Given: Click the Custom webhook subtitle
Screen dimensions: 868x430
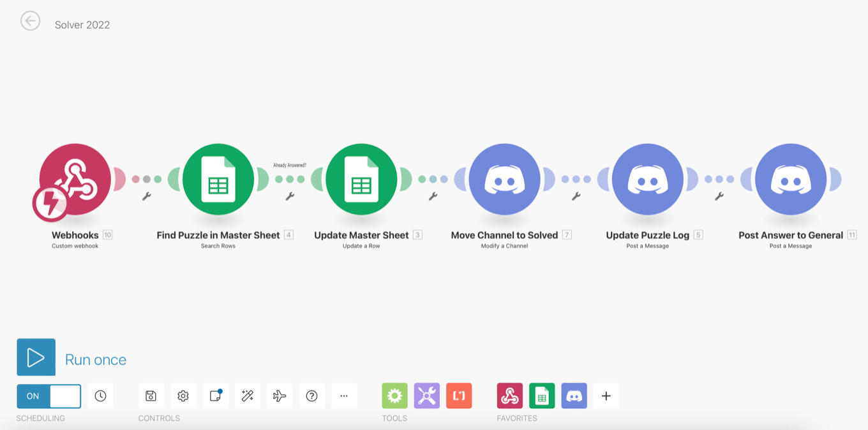Looking at the screenshot, I should coord(75,246).
